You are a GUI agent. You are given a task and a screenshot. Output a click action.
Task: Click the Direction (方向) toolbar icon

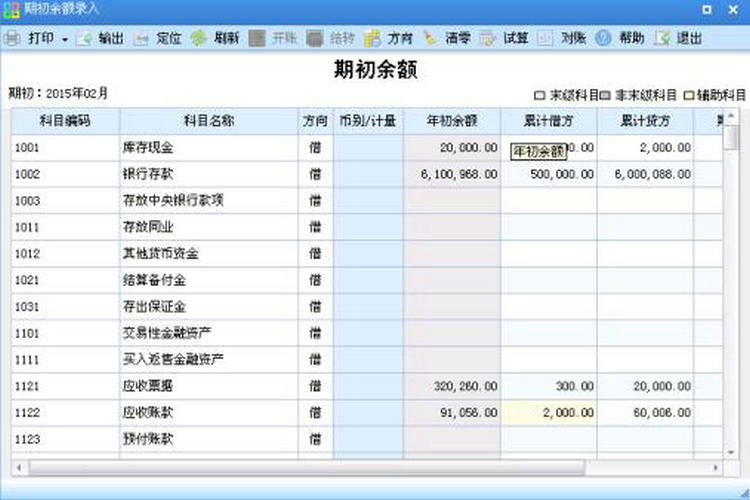point(373,39)
